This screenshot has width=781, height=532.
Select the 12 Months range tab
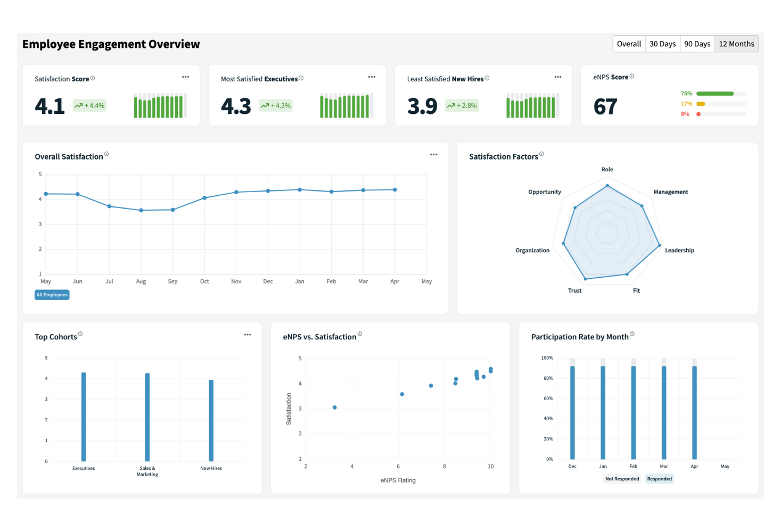point(736,44)
